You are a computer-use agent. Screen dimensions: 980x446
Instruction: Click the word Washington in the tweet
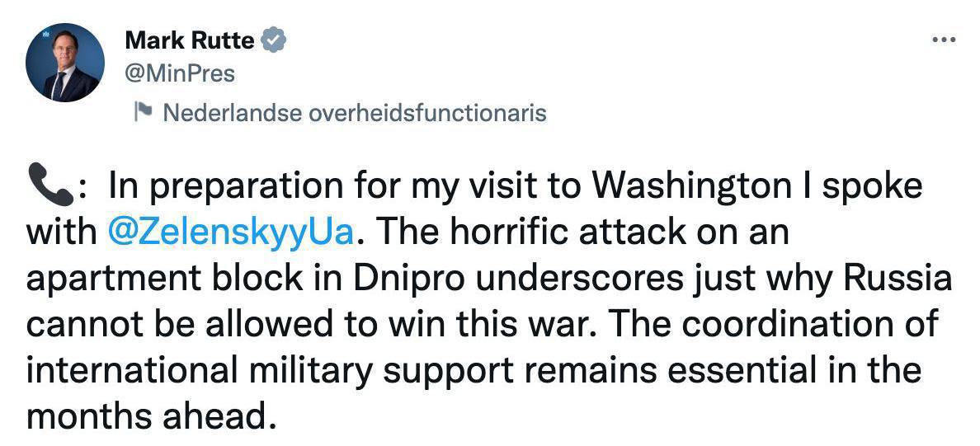pos(695,186)
